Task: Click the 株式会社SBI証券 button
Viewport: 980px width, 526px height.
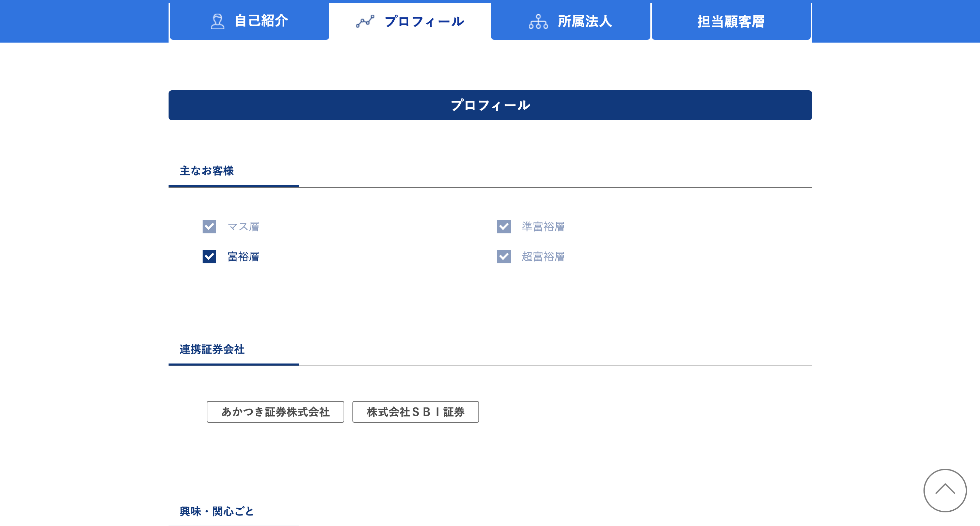Action: click(x=415, y=412)
